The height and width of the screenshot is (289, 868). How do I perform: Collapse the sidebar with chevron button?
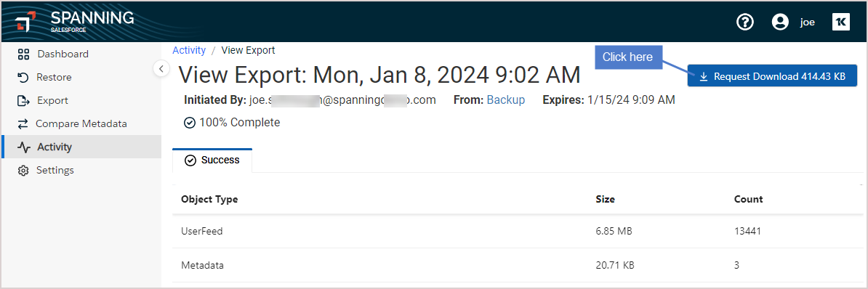[161, 69]
